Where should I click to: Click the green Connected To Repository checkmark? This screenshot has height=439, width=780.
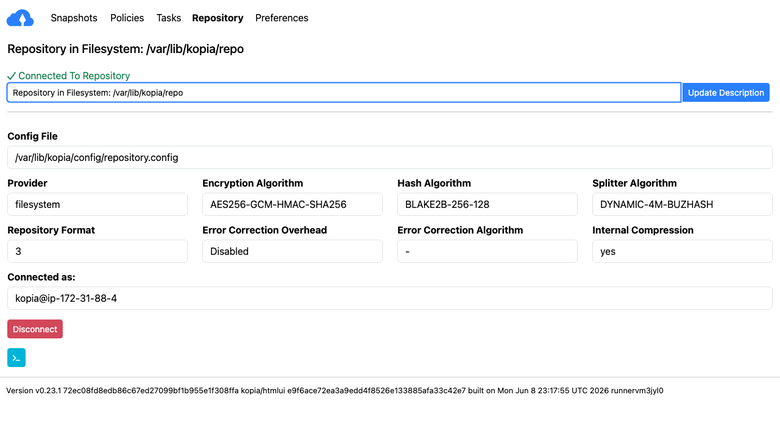pyautogui.click(x=11, y=76)
